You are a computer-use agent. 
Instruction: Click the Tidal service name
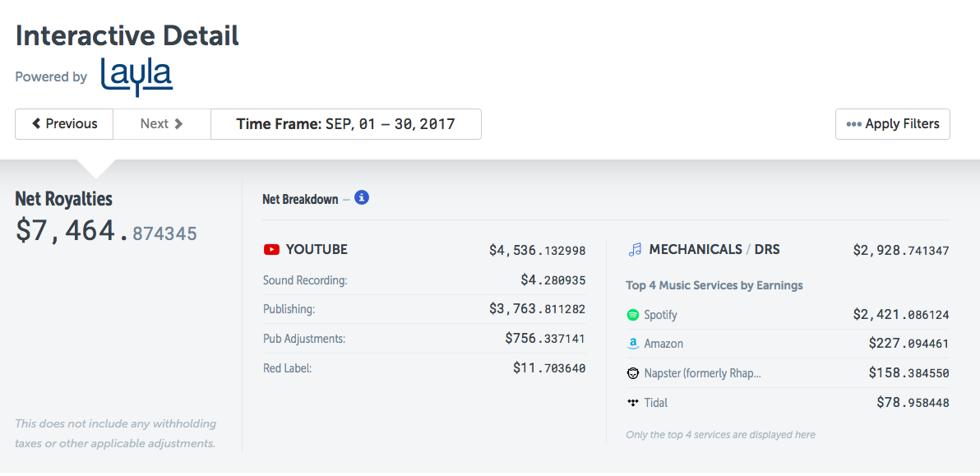[x=656, y=403]
